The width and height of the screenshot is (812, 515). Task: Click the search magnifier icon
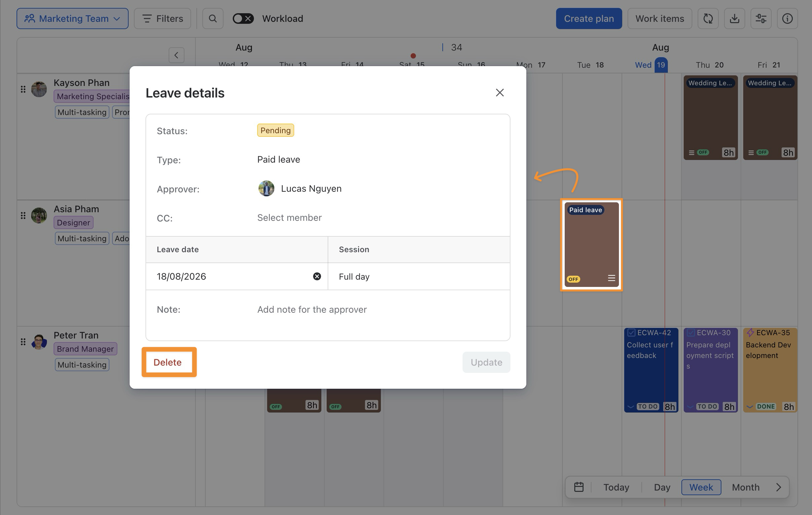[x=213, y=19]
